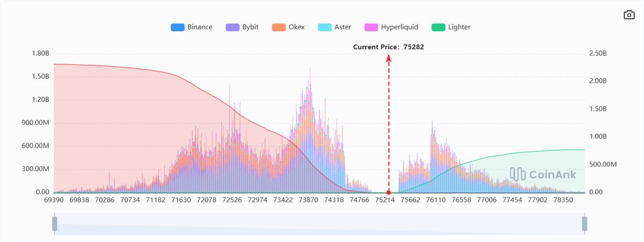Viewport: 644px width, 242px height.
Task: Click the 300.00M left axis label
Action: tap(35, 169)
